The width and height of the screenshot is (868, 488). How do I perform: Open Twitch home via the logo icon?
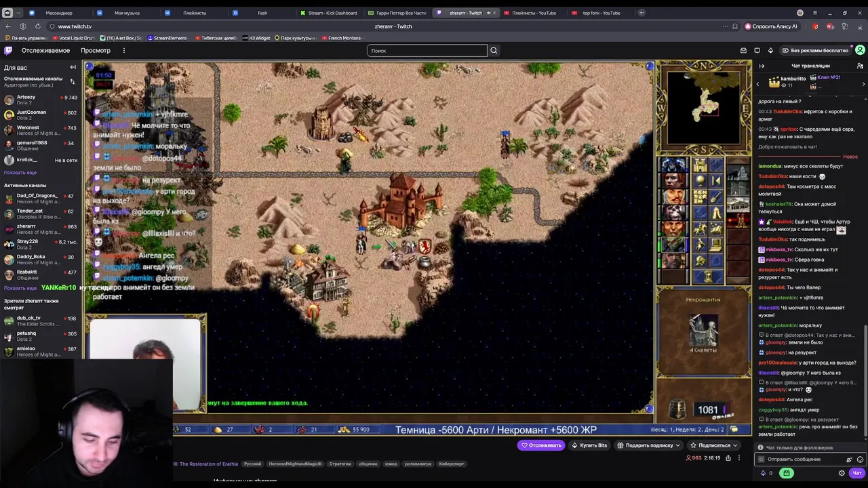tap(8, 50)
